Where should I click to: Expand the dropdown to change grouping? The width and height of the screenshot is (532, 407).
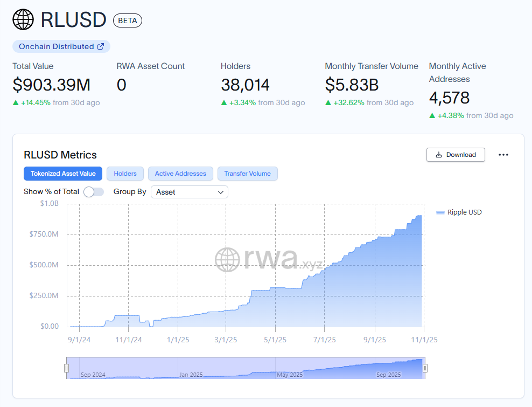point(189,191)
